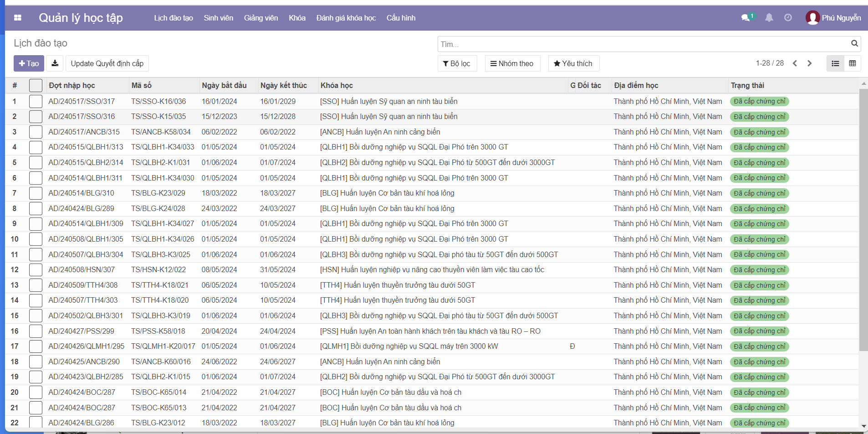Expand the Bộ lọc filter dropdown
Screen dimensions: 868x434
pos(457,63)
